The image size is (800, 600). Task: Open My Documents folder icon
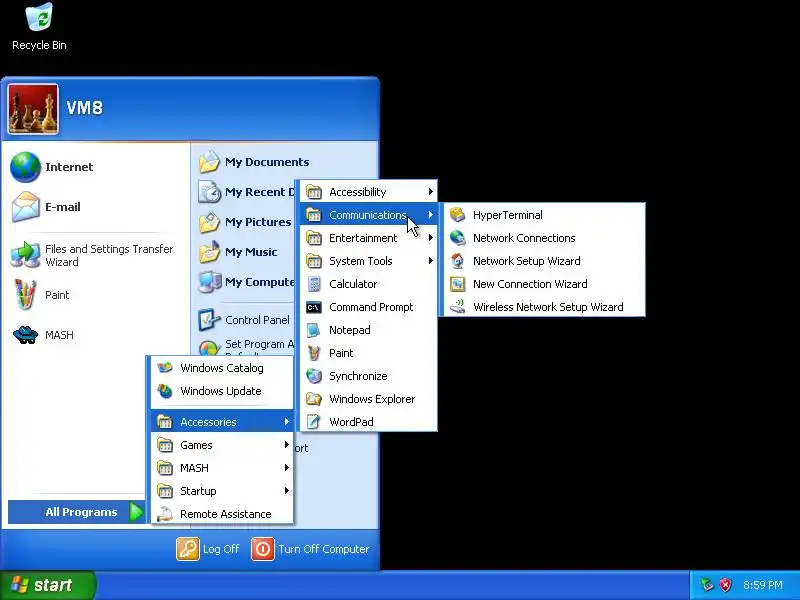click(209, 162)
